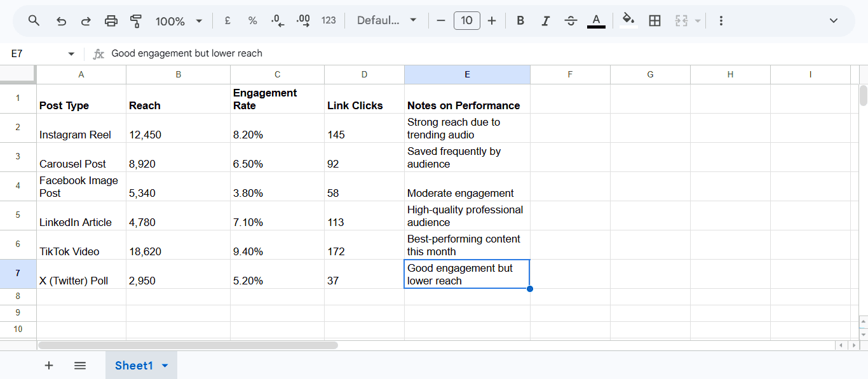Image resolution: width=868 pixels, height=379 pixels.
Task: Open the all sheets list
Action: pos(80,365)
